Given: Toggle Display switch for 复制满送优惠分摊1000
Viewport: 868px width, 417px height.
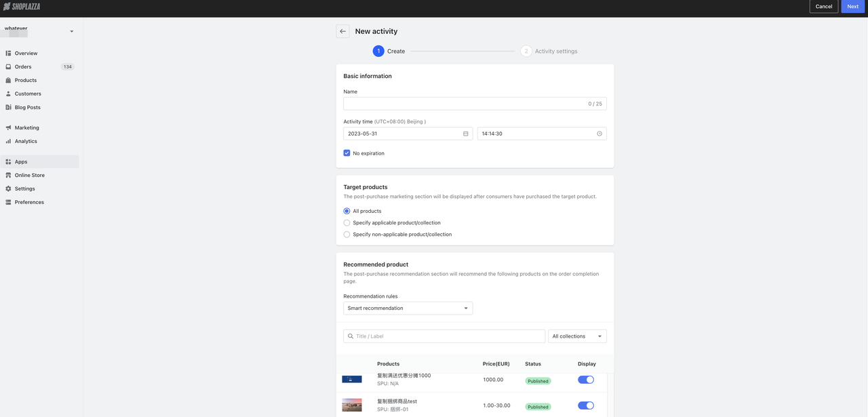Looking at the screenshot, I should (x=586, y=380).
